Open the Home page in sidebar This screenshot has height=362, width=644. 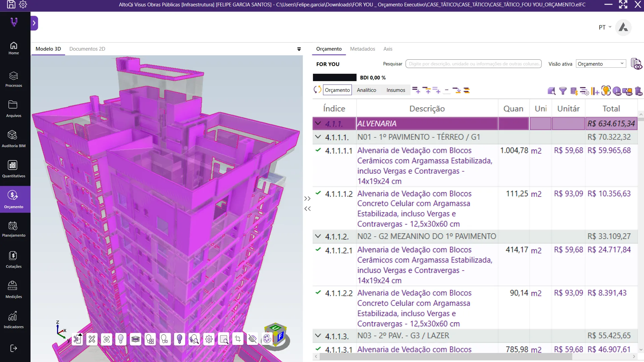(x=14, y=48)
